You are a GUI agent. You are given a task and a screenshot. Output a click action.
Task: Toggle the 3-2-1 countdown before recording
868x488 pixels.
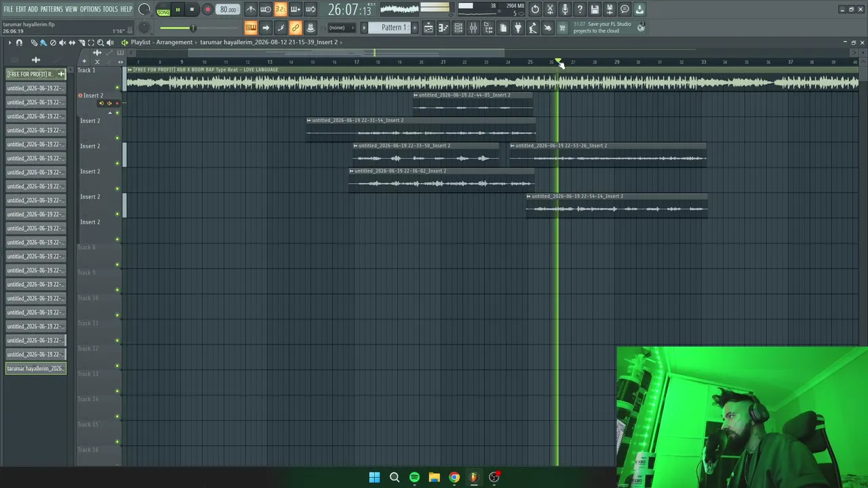click(281, 9)
